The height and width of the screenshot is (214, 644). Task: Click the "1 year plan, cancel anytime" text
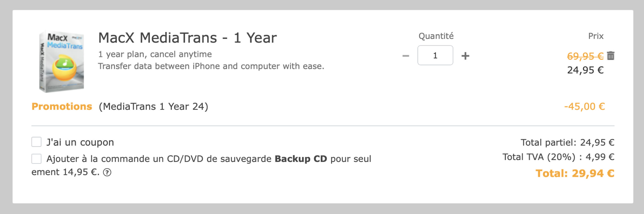point(155,54)
